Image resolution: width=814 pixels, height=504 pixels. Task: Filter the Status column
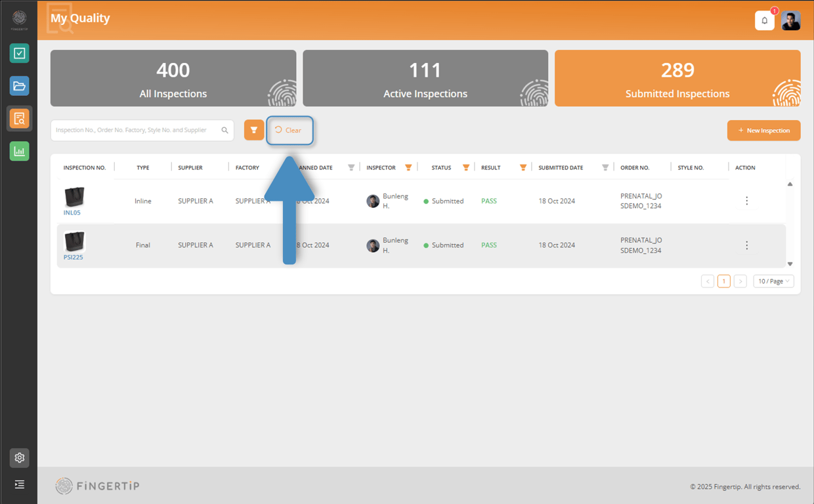pyautogui.click(x=466, y=167)
